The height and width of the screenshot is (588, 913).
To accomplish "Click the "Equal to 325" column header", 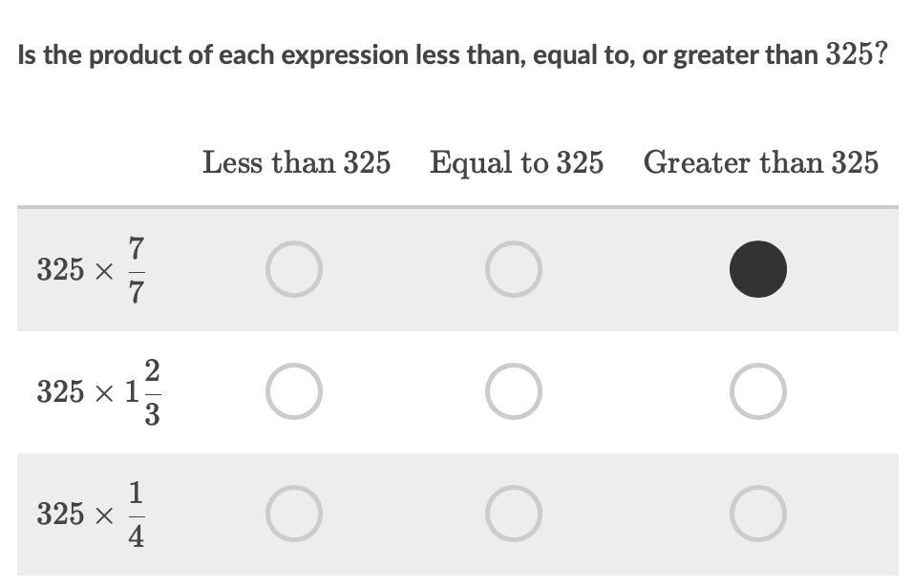I will (x=517, y=163).
